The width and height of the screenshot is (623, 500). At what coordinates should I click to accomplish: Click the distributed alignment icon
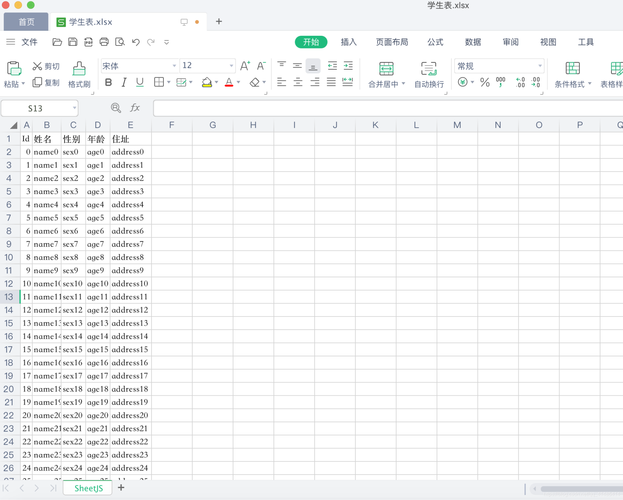tap(348, 82)
